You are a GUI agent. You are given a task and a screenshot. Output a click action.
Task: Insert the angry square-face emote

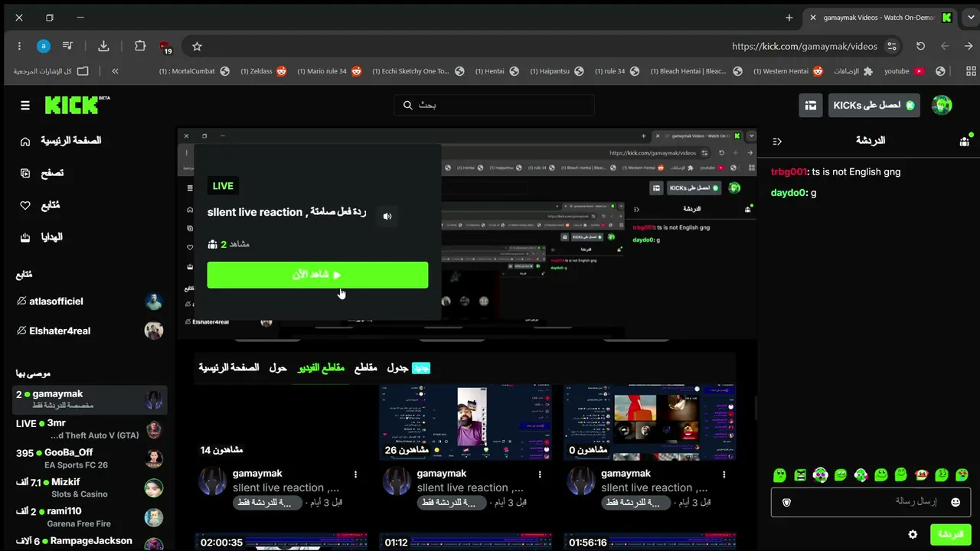click(800, 475)
